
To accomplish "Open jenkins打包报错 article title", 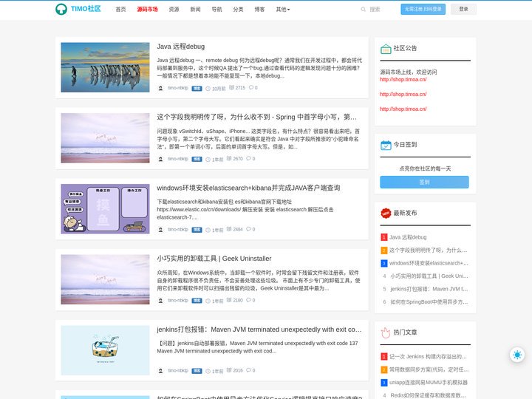I will pyautogui.click(x=259, y=330).
